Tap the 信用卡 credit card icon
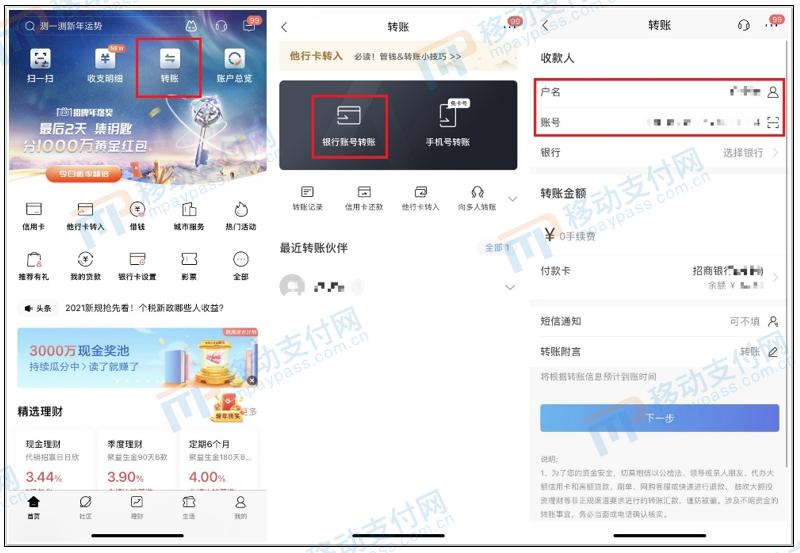Screen dimensions: 800x553 pyautogui.click(x=34, y=209)
